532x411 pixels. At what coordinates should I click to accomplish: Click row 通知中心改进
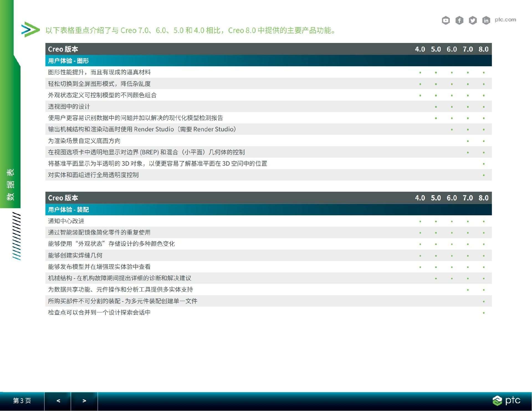pos(268,221)
